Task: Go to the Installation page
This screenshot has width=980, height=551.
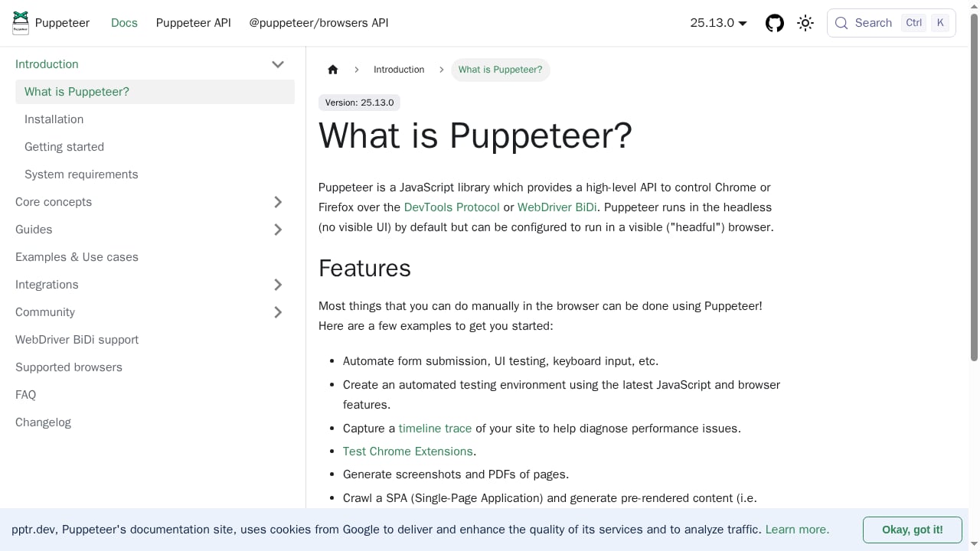Action: pos(155,119)
